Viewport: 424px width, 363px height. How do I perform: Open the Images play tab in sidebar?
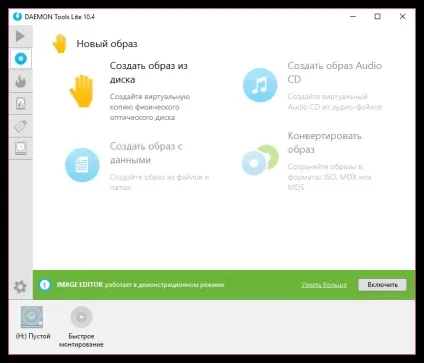pos(20,36)
